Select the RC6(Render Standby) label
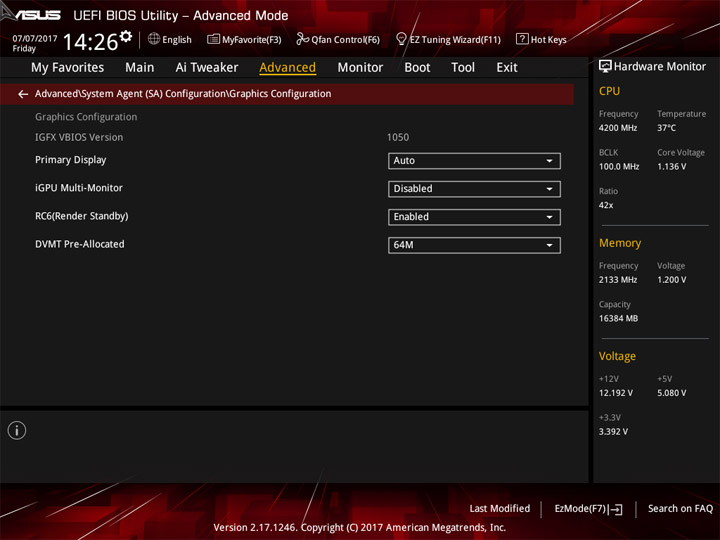This screenshot has height=540, width=720. pos(82,216)
